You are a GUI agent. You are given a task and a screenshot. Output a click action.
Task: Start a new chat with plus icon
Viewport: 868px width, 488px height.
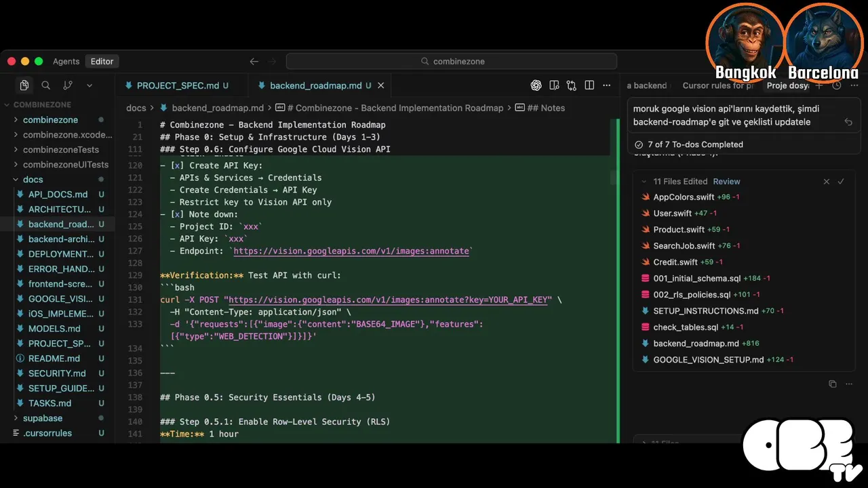(819, 85)
